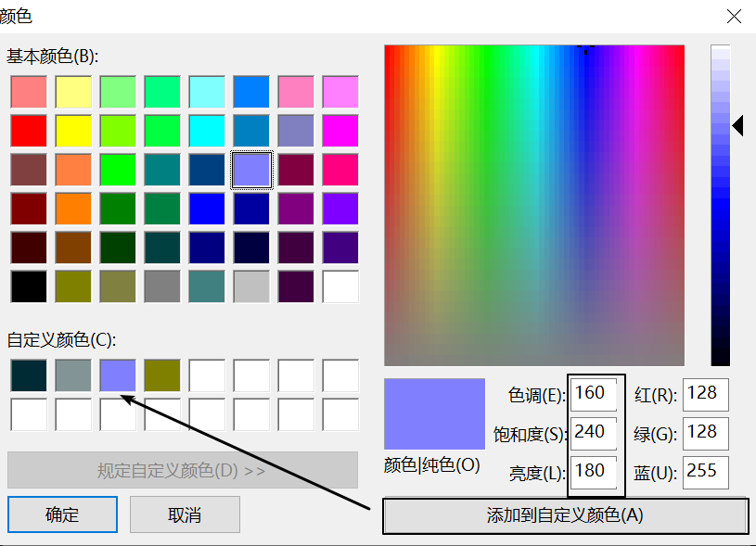This screenshot has height=546, width=756.
Task: Select the pale yellow basic color swatch
Action: point(73,92)
